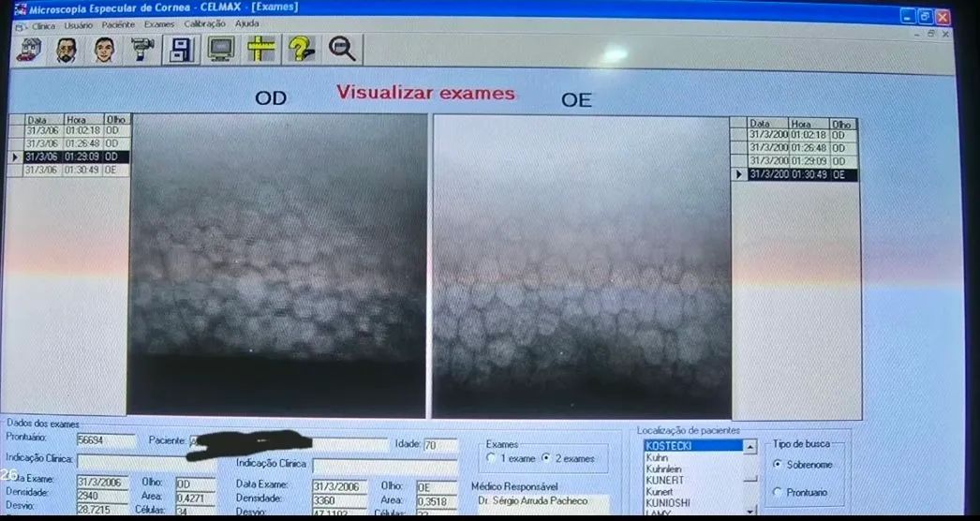
Task: Click left table Data column header
Action: pyautogui.click(x=44, y=119)
